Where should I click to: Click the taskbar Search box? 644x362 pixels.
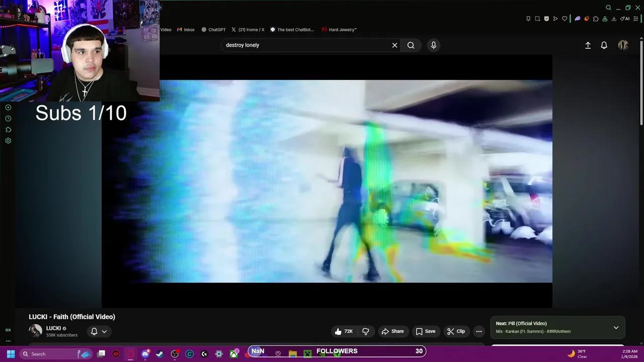click(x=57, y=354)
